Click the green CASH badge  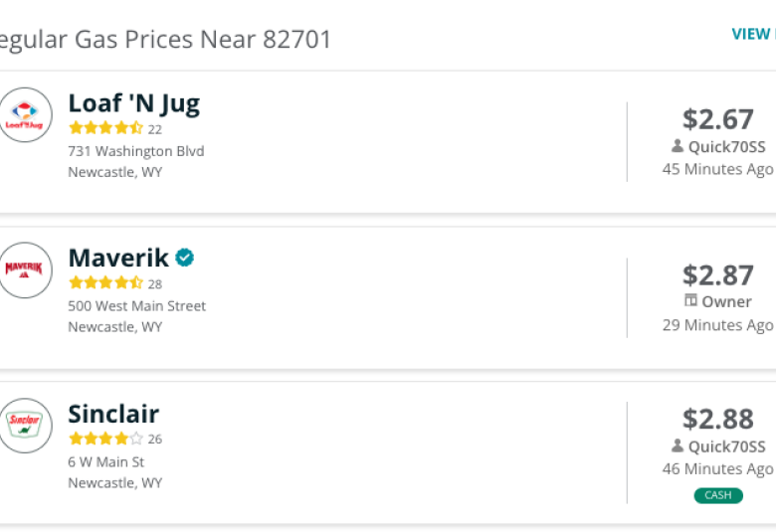pyautogui.click(x=718, y=495)
